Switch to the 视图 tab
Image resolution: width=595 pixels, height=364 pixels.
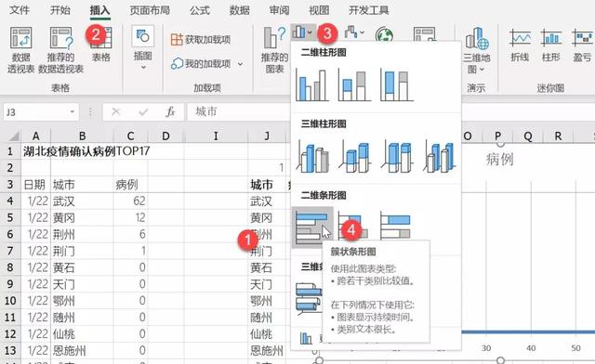pyautogui.click(x=319, y=10)
